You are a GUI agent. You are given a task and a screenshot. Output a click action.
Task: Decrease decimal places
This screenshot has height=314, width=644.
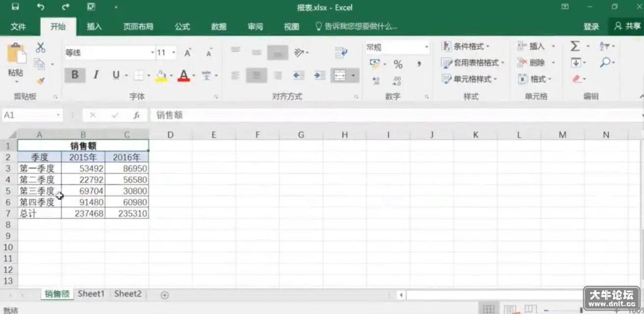click(x=397, y=81)
